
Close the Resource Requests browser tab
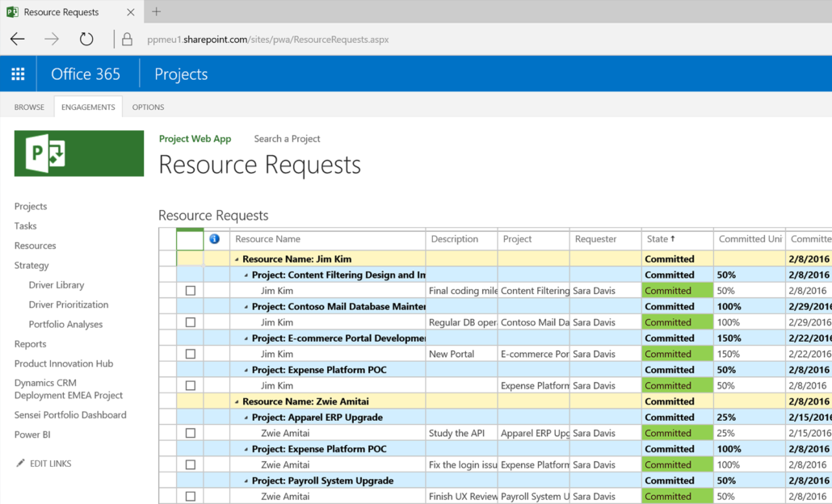pos(131,11)
